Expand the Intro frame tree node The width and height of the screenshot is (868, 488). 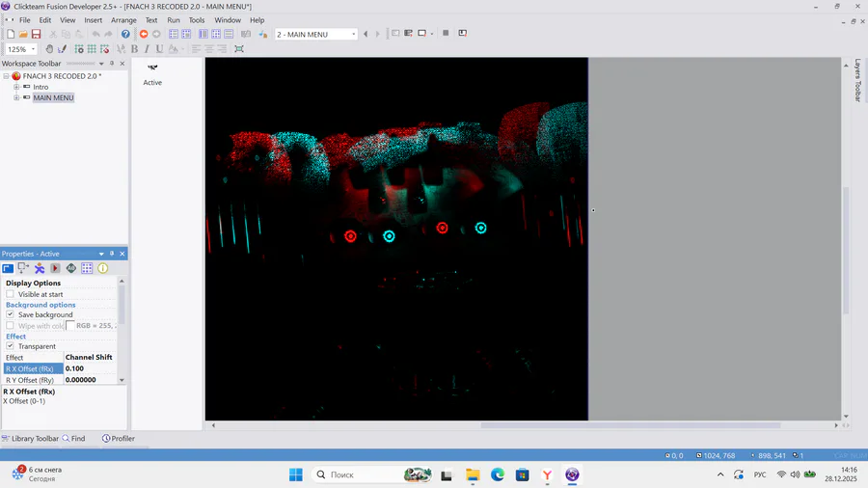[16, 87]
